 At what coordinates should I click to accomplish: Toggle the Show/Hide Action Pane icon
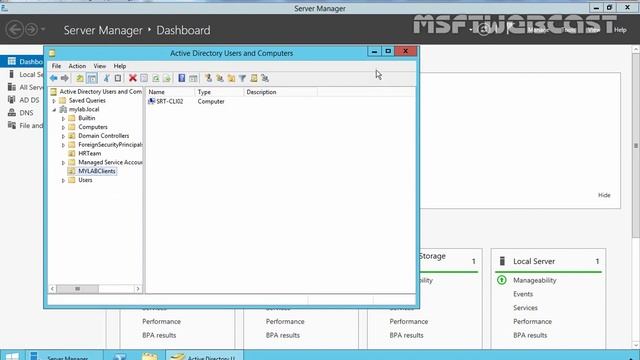tap(193, 78)
